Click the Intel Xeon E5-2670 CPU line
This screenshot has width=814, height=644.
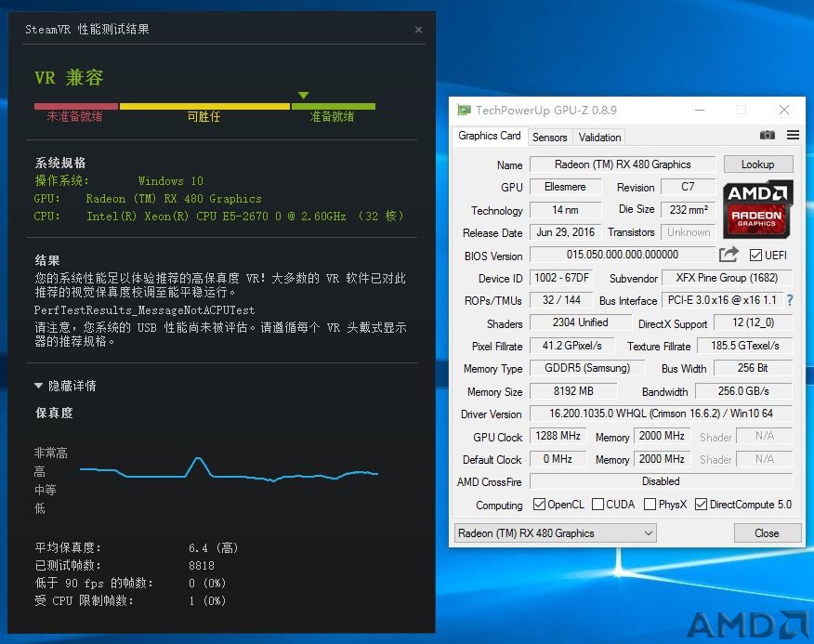(x=218, y=216)
